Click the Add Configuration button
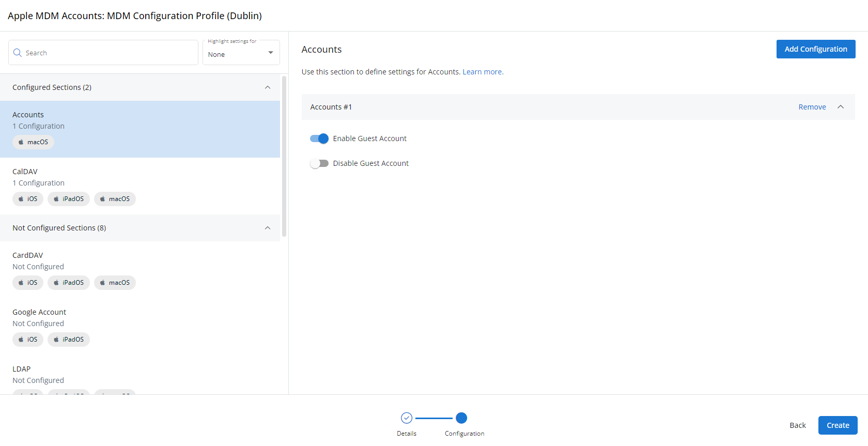 pos(816,49)
